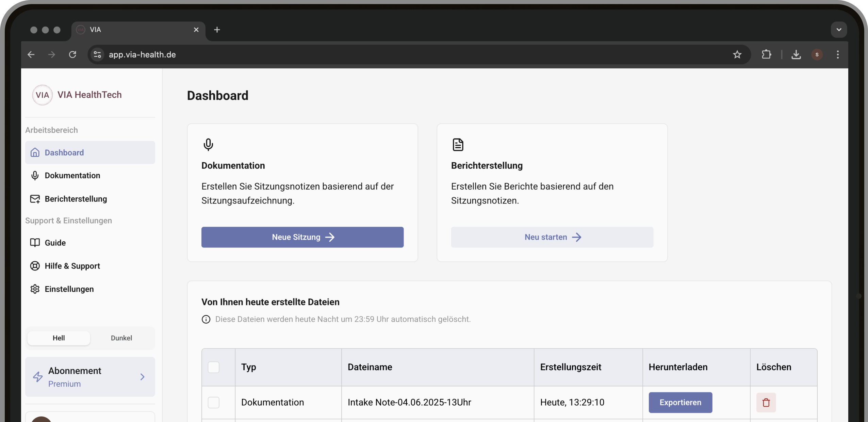
Task: Select the Intake Note row checkbox
Action: (213, 402)
